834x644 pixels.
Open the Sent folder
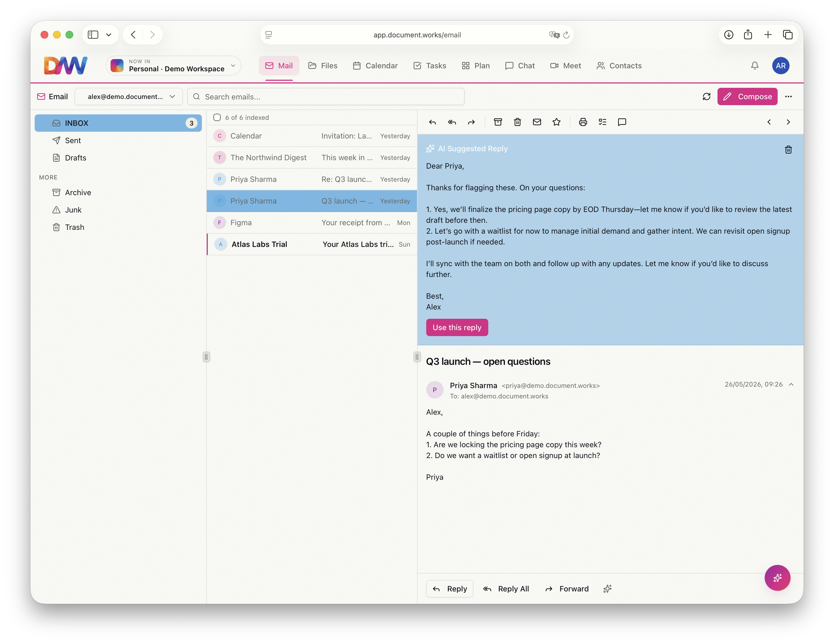[118, 141]
